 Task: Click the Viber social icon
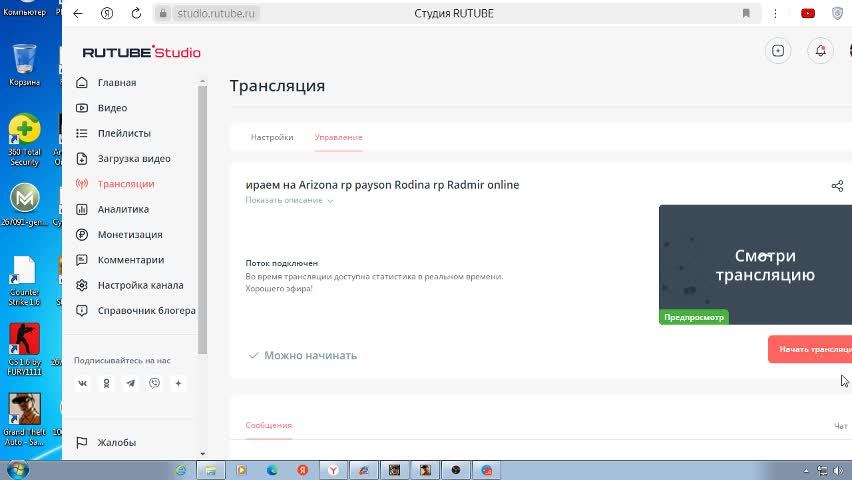(154, 383)
